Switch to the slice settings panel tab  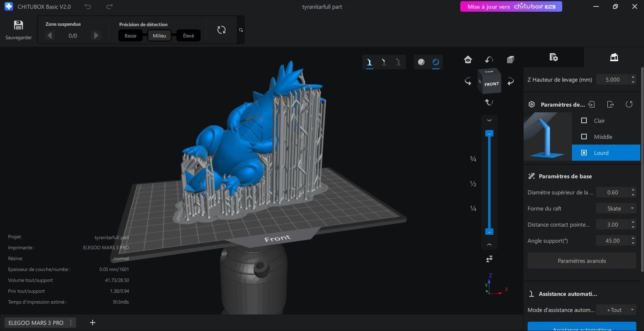click(553, 57)
